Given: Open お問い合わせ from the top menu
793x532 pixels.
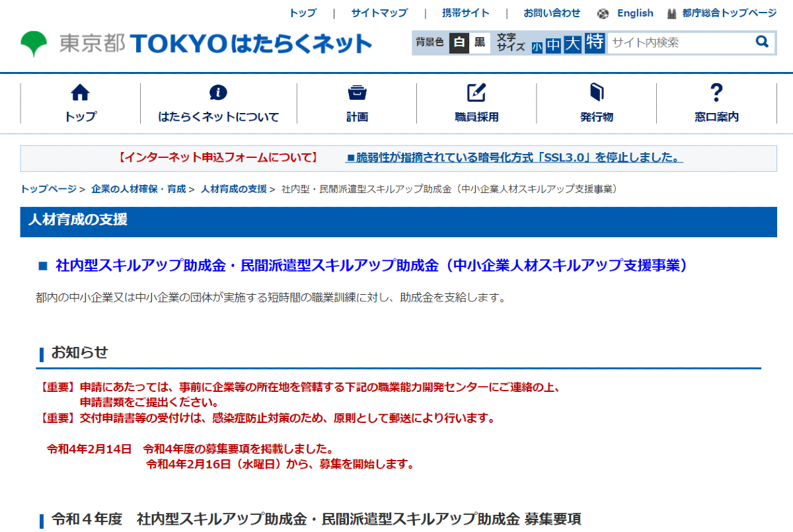Looking at the screenshot, I should tap(551, 13).
